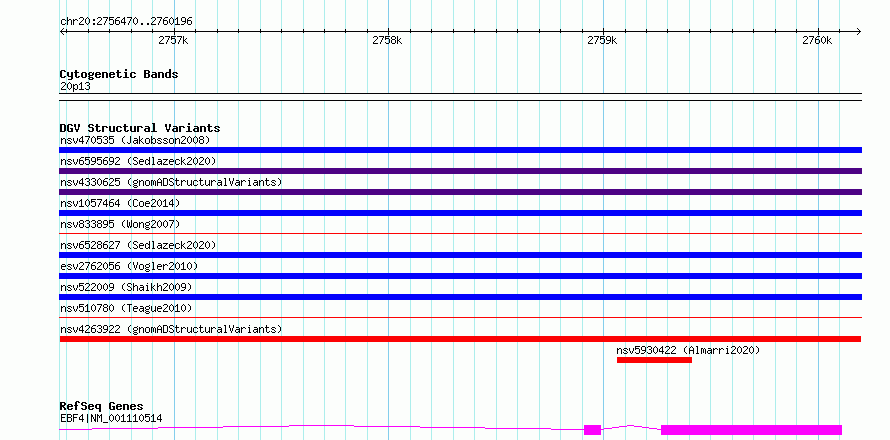Select the short red bar under nsv5930422
This screenshot has height=440, width=890.
tap(654, 360)
